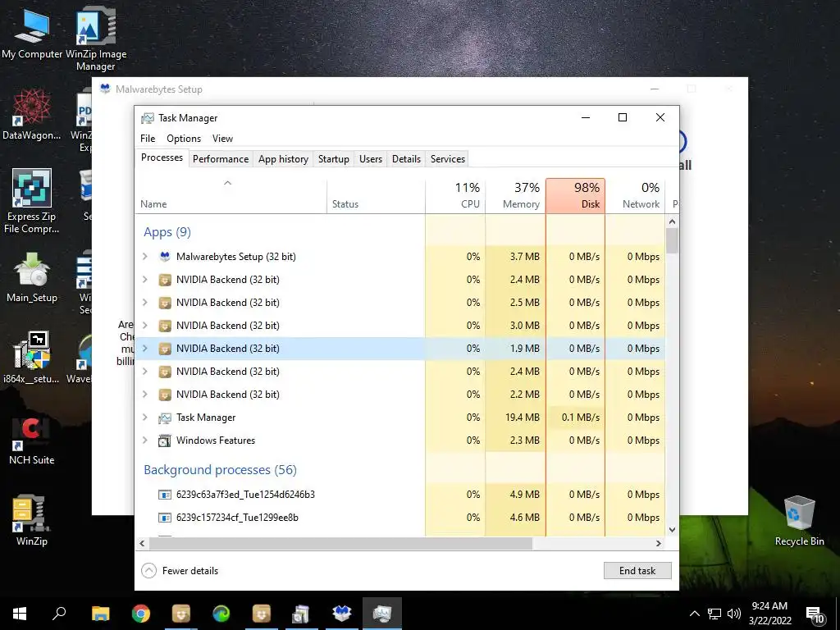
Task: Click Windows Start button
Action: click(x=20, y=614)
